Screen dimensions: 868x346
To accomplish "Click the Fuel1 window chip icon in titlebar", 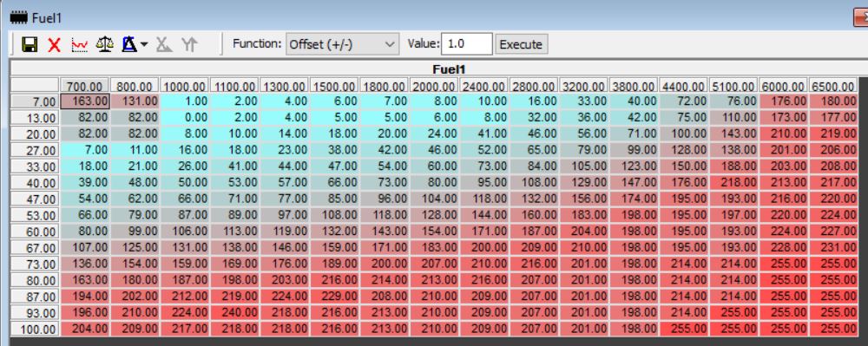I will coord(19,18).
